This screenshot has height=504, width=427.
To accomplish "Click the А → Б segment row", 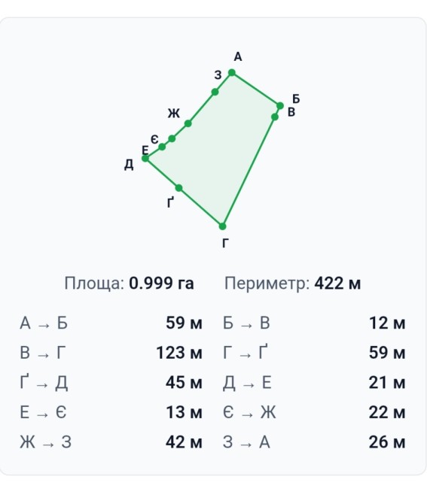I will click(111, 323).
